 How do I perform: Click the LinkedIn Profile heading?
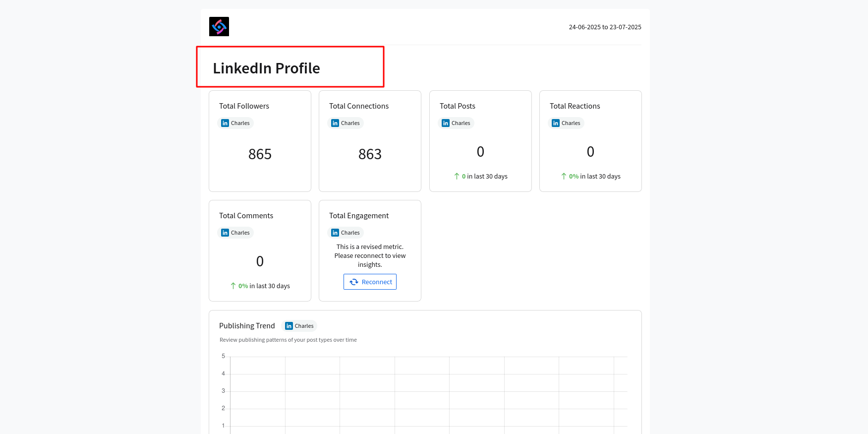click(x=266, y=68)
